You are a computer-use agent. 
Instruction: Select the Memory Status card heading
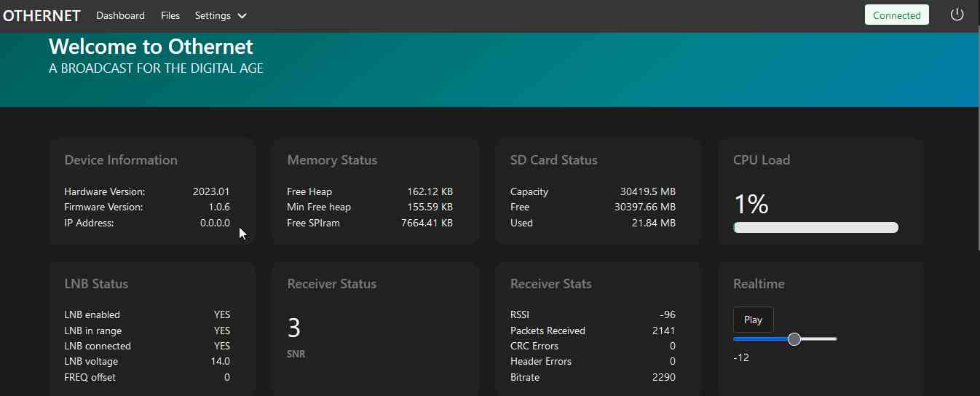[332, 160]
